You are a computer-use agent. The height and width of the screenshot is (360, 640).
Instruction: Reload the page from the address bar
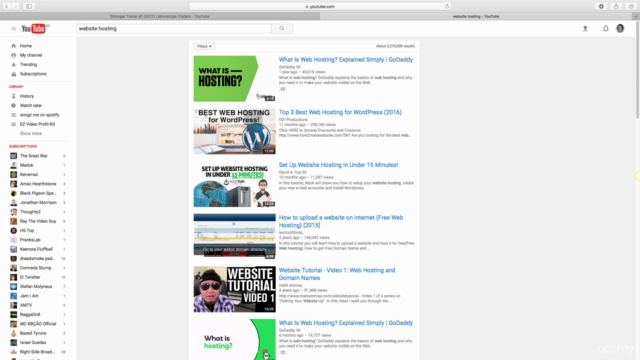coord(447,7)
